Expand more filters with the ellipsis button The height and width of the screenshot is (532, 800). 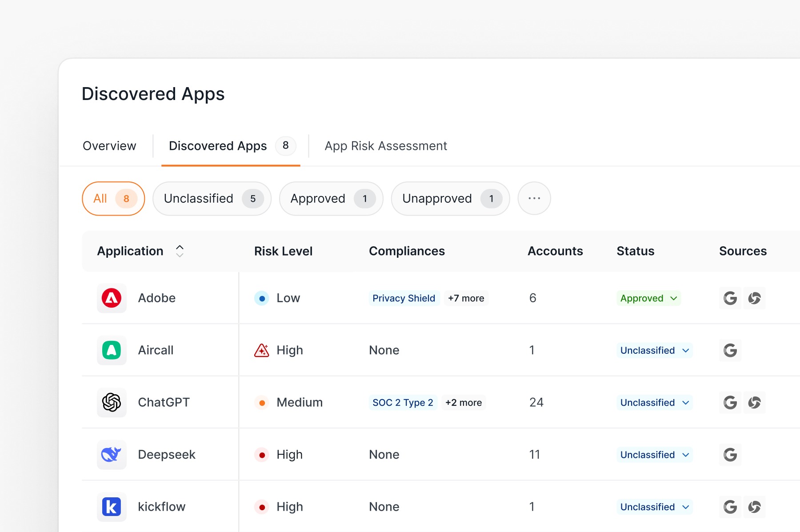coord(534,198)
